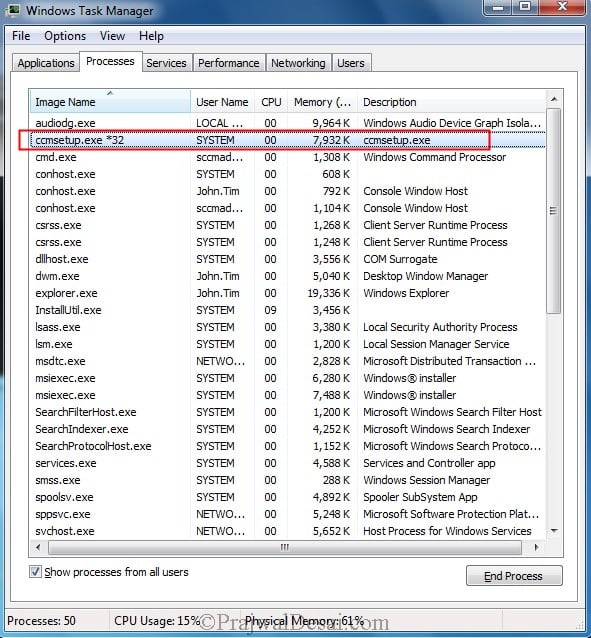Maximize the Task Manager window
Viewport: 591px width, 638px height.
pos(525,7)
